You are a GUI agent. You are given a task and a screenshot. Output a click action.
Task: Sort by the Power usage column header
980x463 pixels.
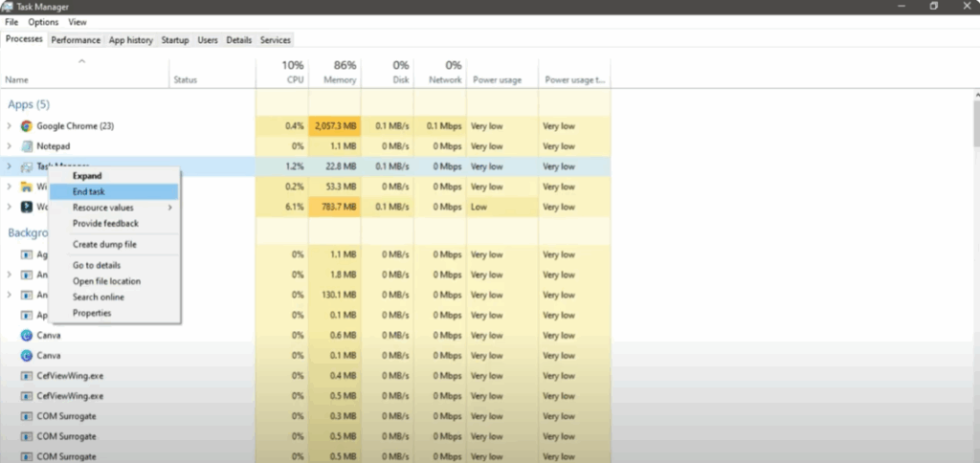[x=502, y=74]
